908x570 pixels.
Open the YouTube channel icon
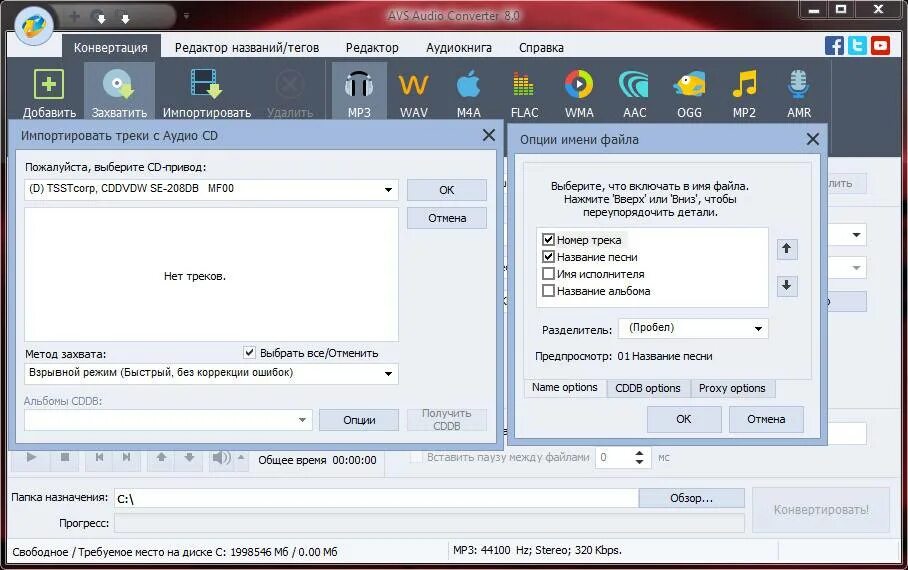pos(880,46)
